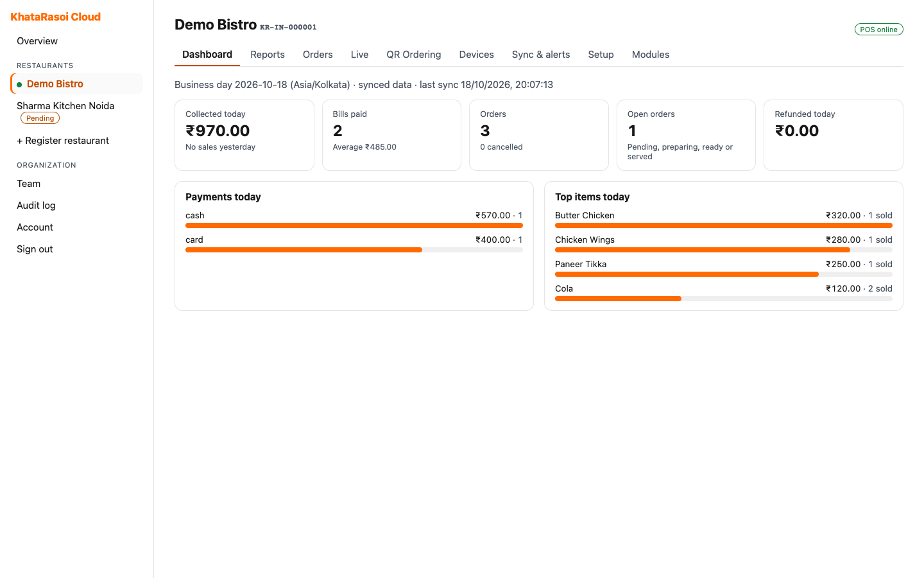Click the Refunded today ₹0.00 card
The height and width of the screenshot is (578, 924).
tap(834, 135)
